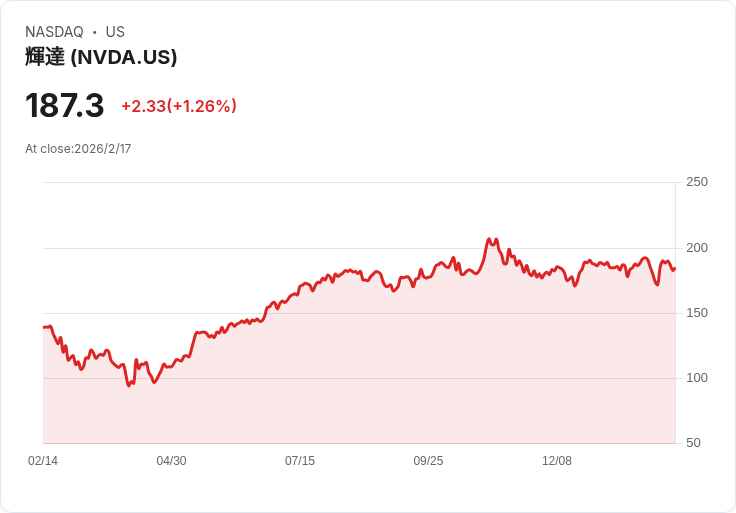736x513 pixels.
Task: Click the At close 2026/2/17 timestamp
Action: pyautogui.click(x=78, y=149)
